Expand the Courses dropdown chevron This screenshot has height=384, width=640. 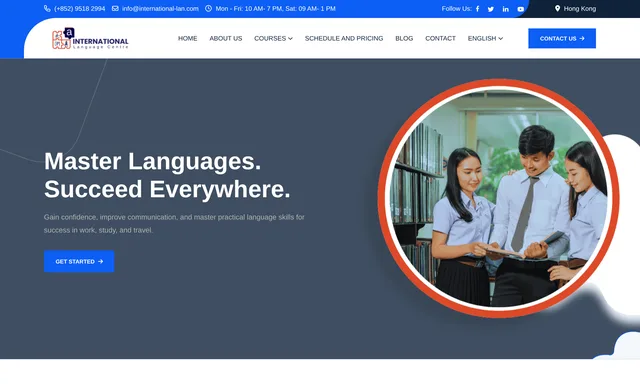(x=290, y=39)
